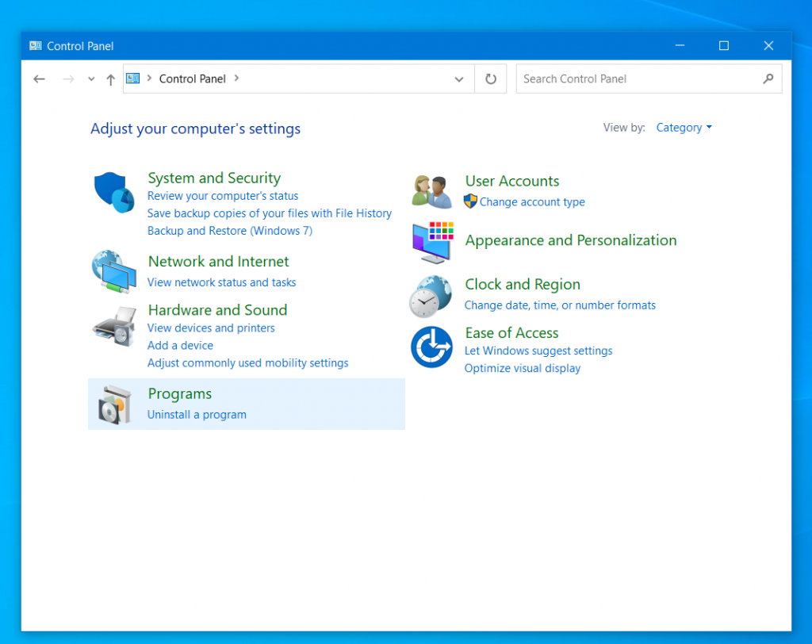
Task: Open Ease of Access clock icon
Action: tap(431, 347)
